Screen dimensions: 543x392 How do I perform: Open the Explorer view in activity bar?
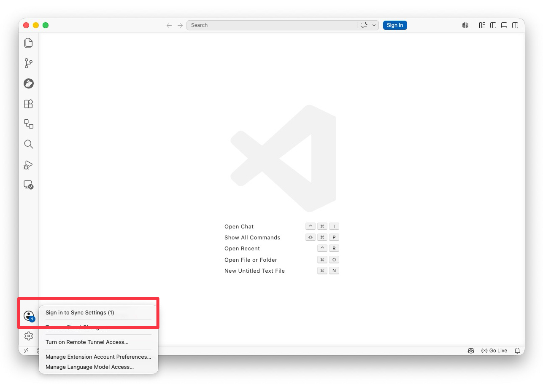[28, 43]
